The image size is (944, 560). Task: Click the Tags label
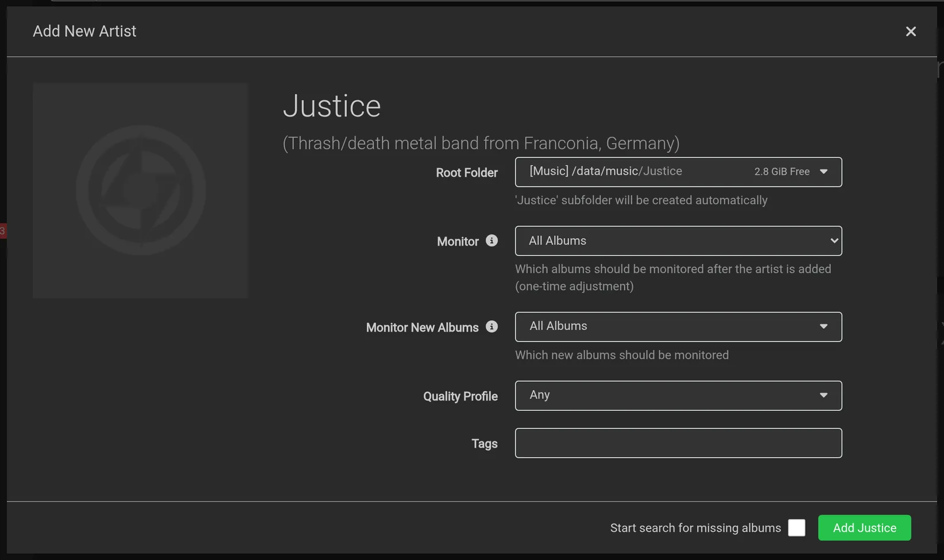(484, 444)
